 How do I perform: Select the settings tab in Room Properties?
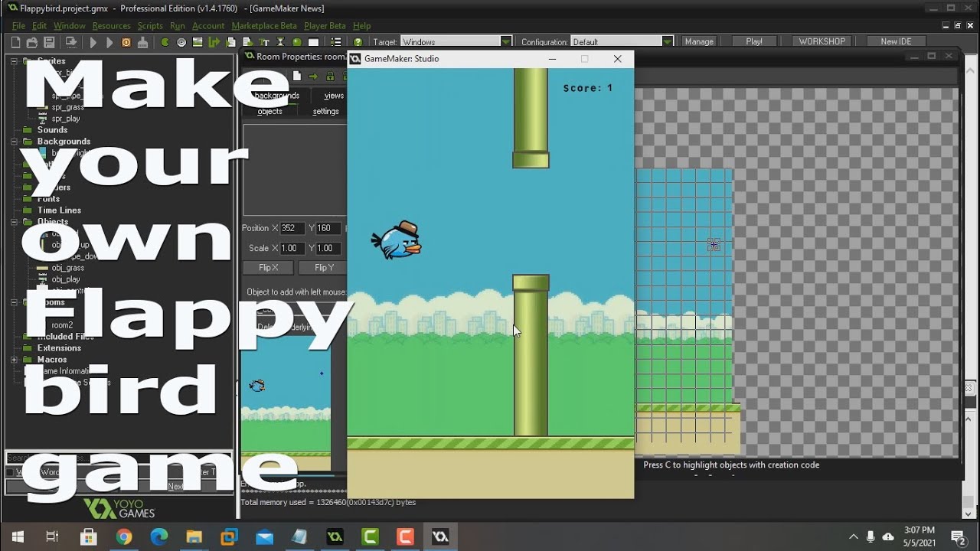tap(325, 111)
